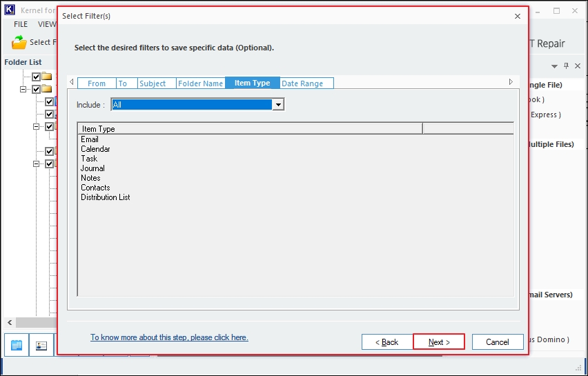Select Notes in the item type list
Viewport: 588px width, 376px height.
[90, 178]
